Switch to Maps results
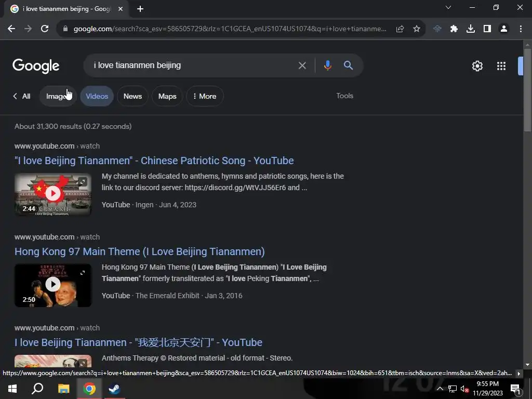 (167, 96)
